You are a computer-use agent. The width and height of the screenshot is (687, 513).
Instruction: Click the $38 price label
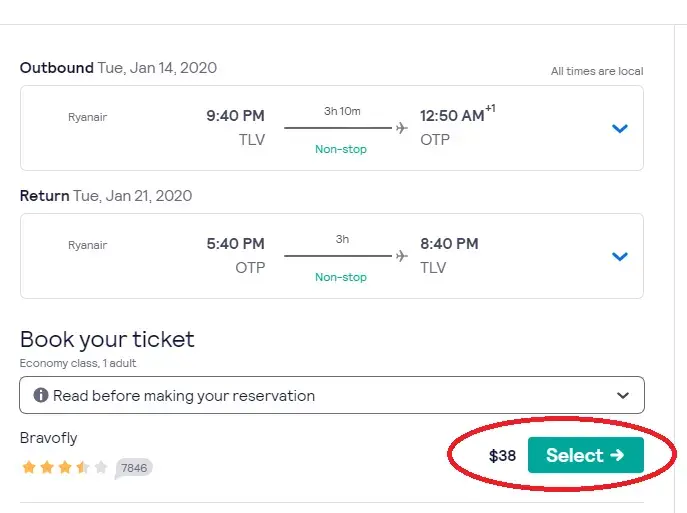tap(502, 456)
